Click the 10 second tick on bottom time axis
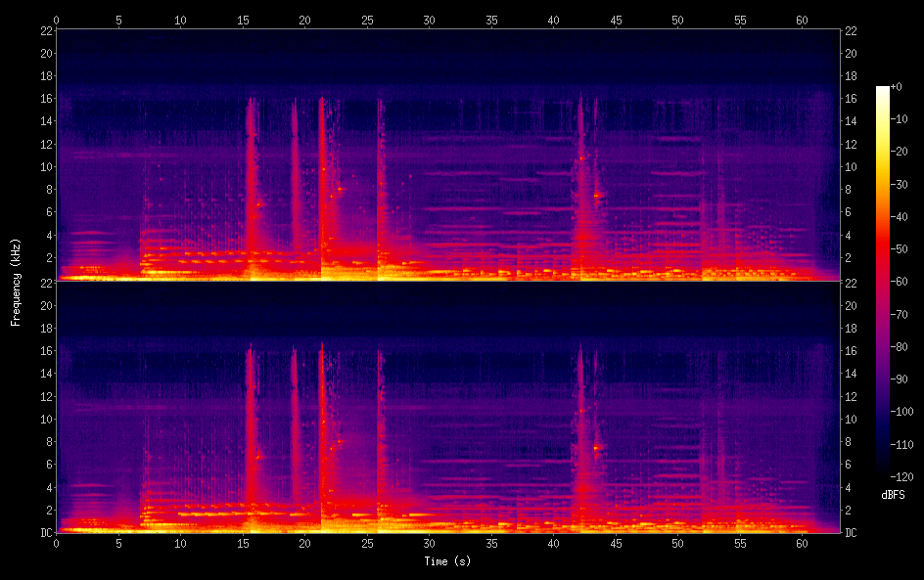The width and height of the screenshot is (924, 580). pos(180,542)
